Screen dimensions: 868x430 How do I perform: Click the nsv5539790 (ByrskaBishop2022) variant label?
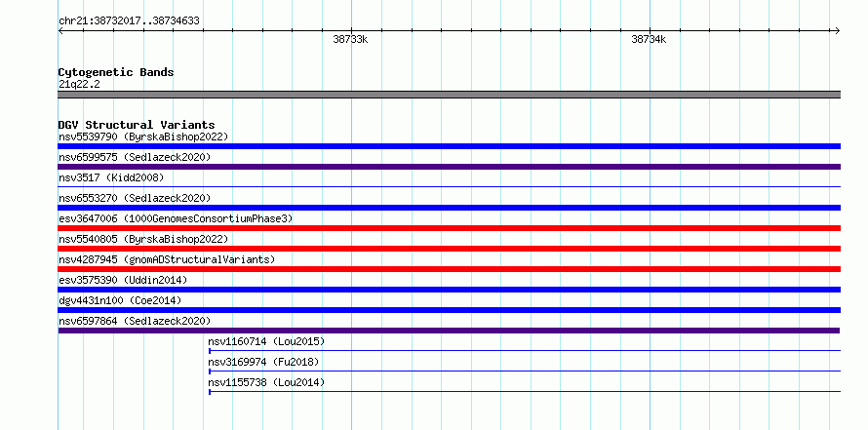143,137
